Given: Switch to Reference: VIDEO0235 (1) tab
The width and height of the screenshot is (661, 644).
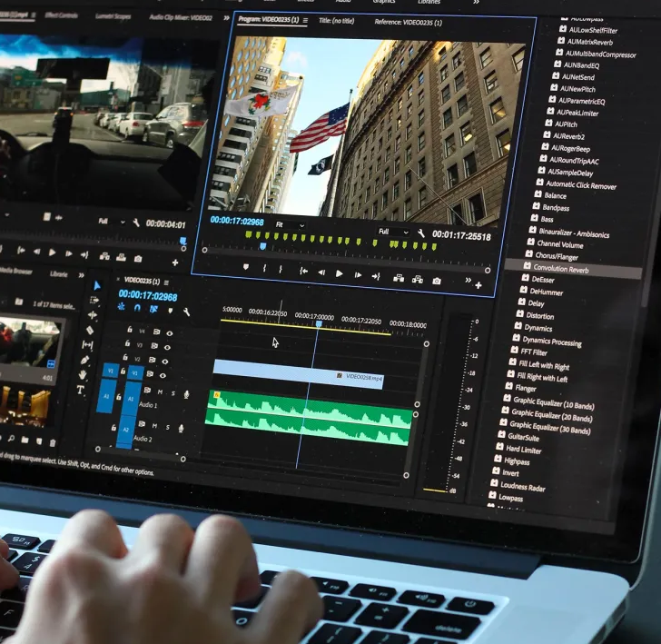Looking at the screenshot, I should pos(408,22).
